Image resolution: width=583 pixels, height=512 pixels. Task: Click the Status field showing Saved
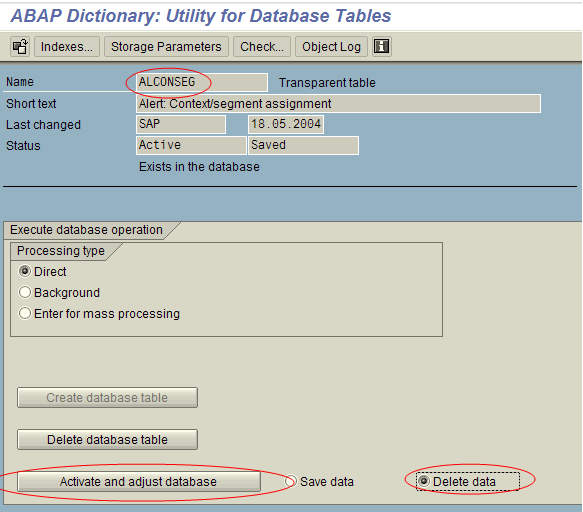303,145
